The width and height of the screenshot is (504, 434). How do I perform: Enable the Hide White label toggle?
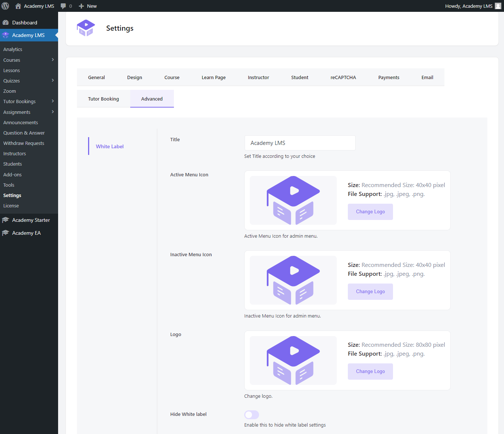pyautogui.click(x=252, y=414)
